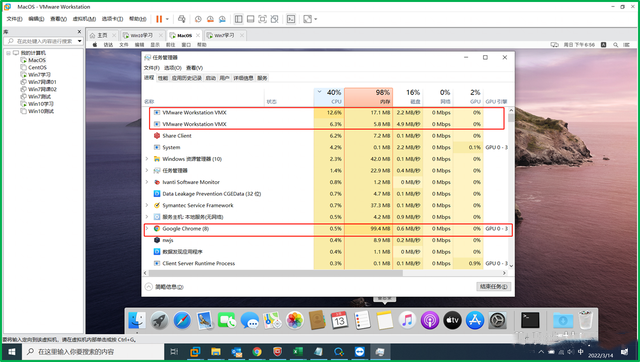This screenshot has height=362, width=640.
Task: Pause the virtual machine from the VMware toolbar
Action: 159,19
